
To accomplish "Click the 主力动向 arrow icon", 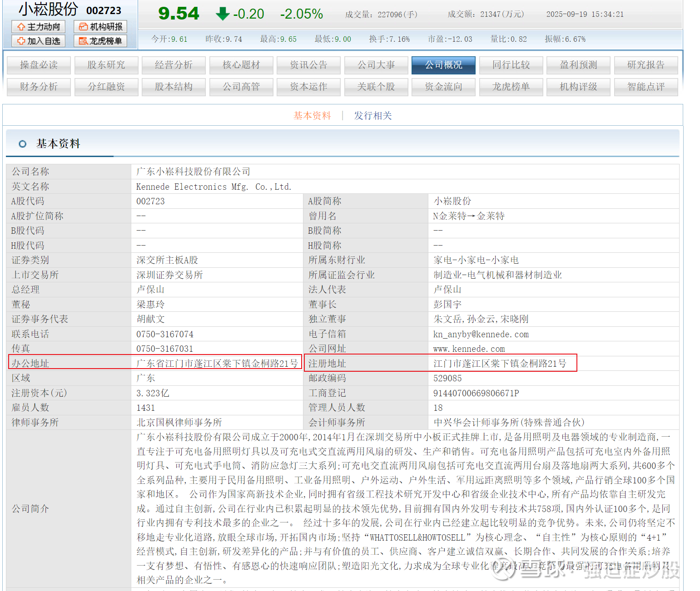I will (x=21, y=27).
